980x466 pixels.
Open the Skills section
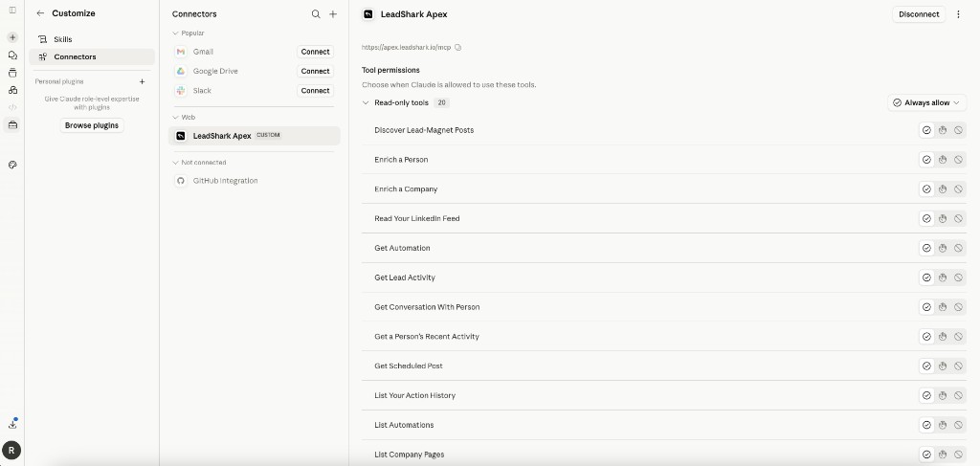pos(92,39)
